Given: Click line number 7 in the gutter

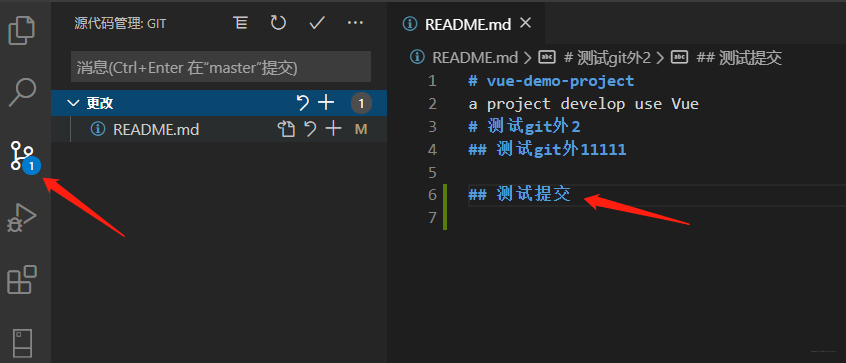Looking at the screenshot, I should pos(432,218).
